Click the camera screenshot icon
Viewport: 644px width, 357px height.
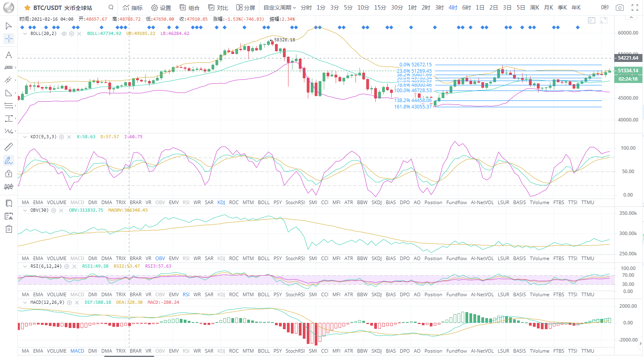(619, 8)
